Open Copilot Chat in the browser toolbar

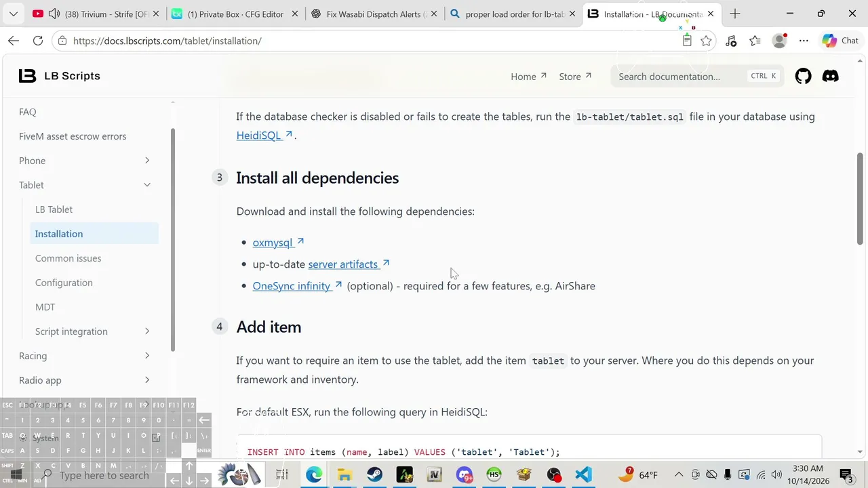(x=840, y=41)
